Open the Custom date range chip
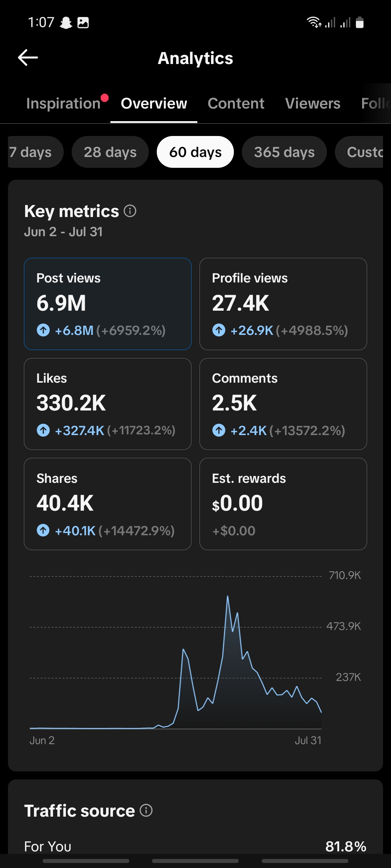Viewport: 391px width, 868px height. pos(359,152)
